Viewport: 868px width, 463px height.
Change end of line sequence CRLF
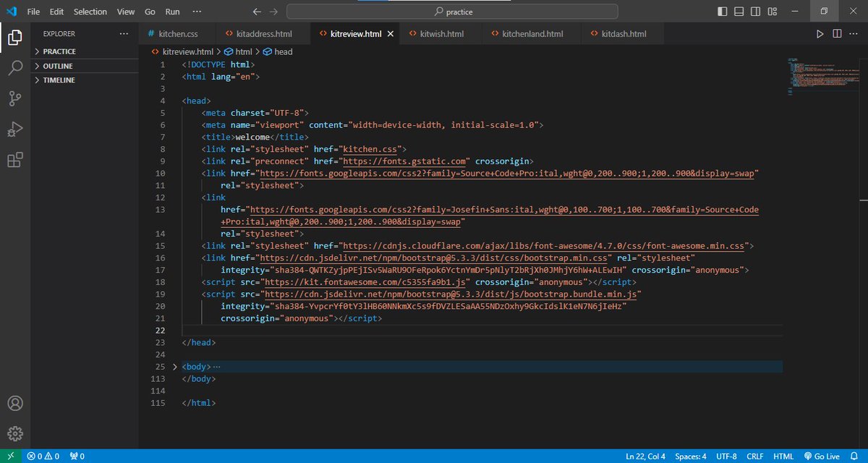coord(755,456)
